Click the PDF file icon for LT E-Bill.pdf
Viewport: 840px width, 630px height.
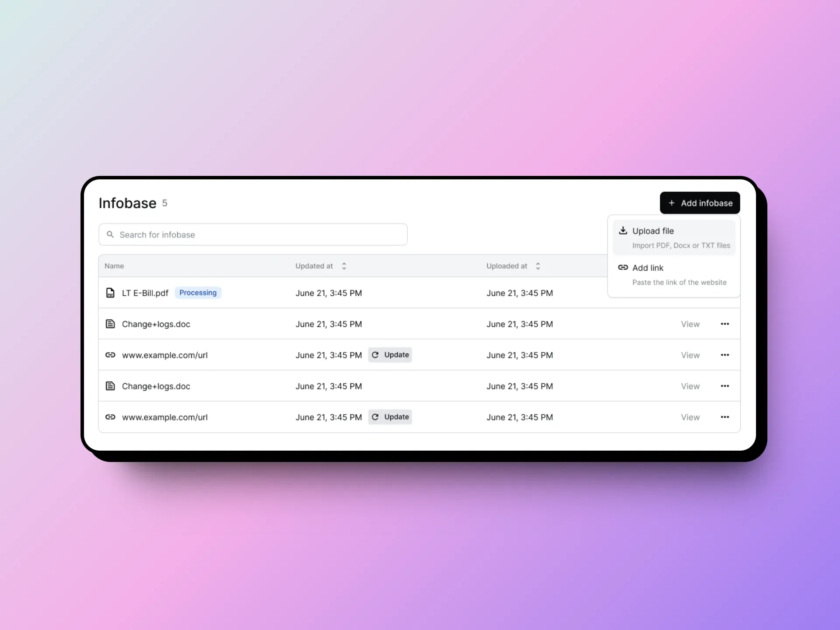(110, 293)
